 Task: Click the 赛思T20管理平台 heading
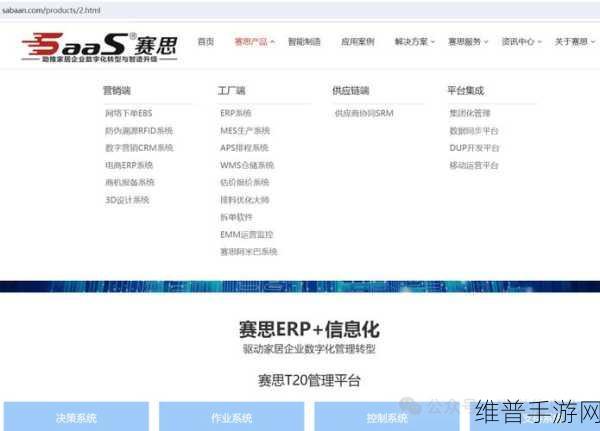pyautogui.click(x=309, y=380)
